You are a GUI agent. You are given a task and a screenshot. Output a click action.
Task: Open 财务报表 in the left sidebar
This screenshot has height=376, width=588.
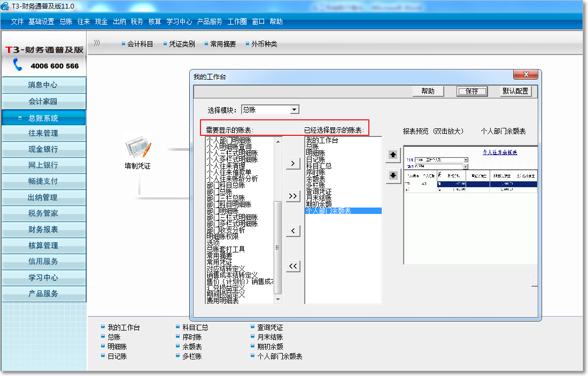coord(43,229)
